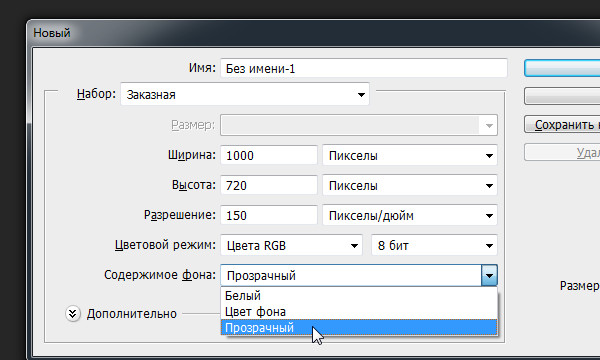Select Белый in the background list
Screen dimensions: 600x360
point(359,295)
